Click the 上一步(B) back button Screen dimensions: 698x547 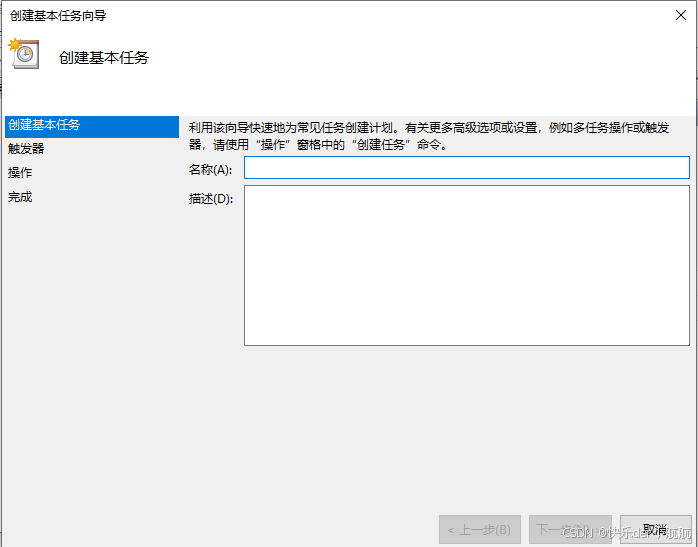tap(479, 530)
